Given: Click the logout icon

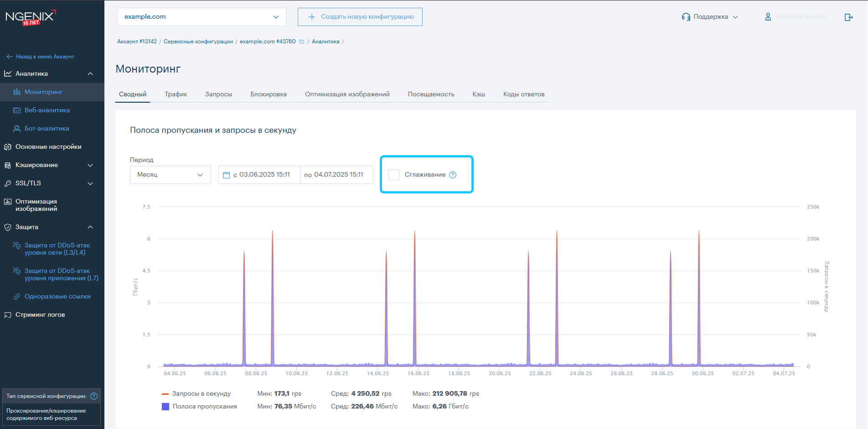Looking at the screenshot, I should [848, 17].
